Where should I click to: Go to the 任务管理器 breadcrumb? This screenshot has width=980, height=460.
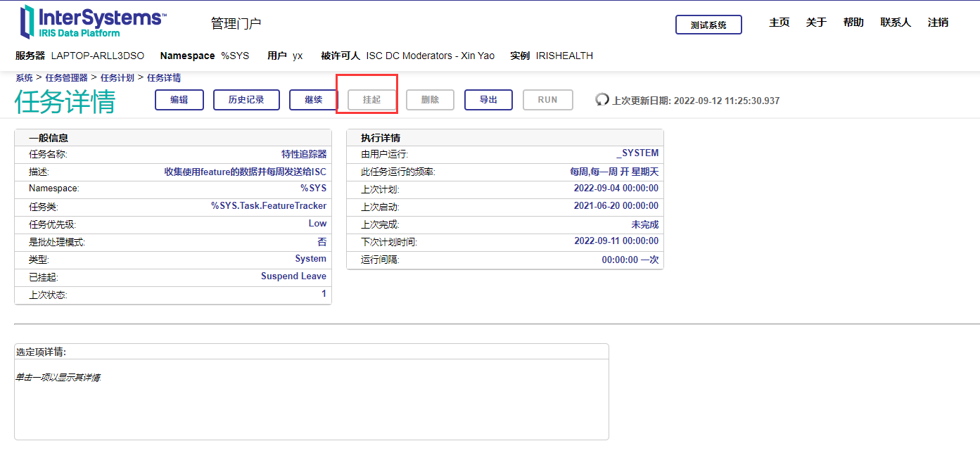(67, 77)
